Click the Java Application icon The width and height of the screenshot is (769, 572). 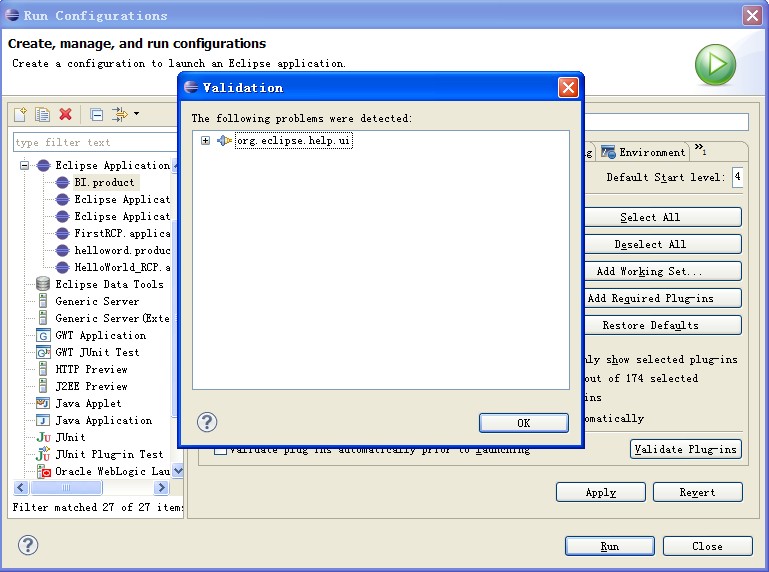pyautogui.click(x=43, y=420)
